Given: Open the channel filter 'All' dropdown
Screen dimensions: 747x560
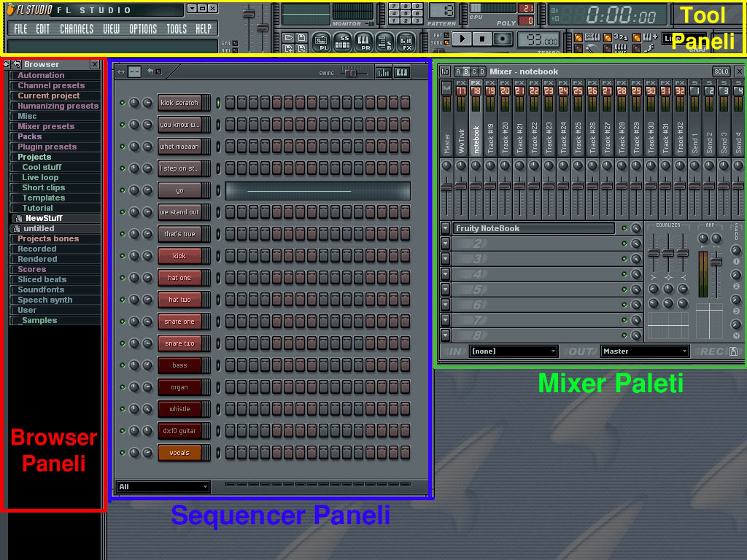Looking at the screenshot, I should 163,486.
